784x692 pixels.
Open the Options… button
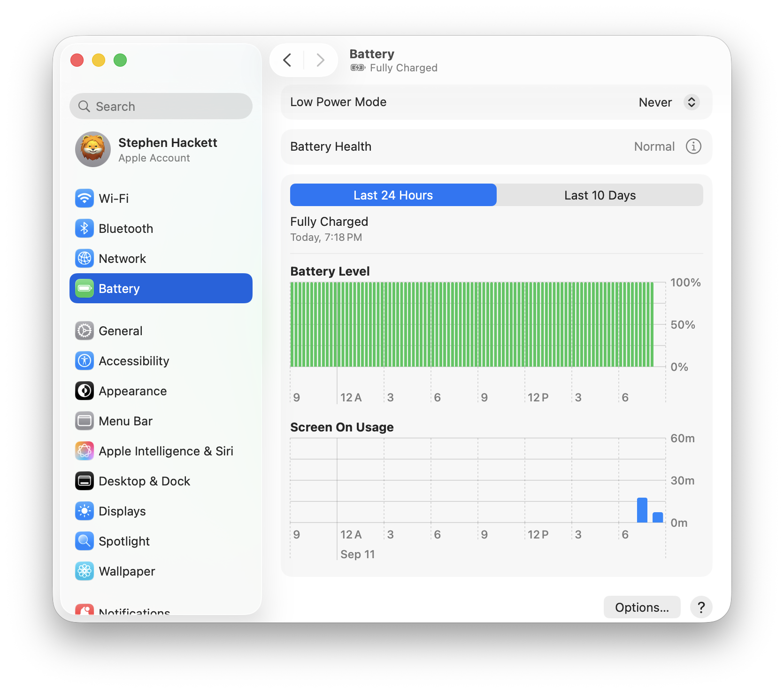click(642, 607)
